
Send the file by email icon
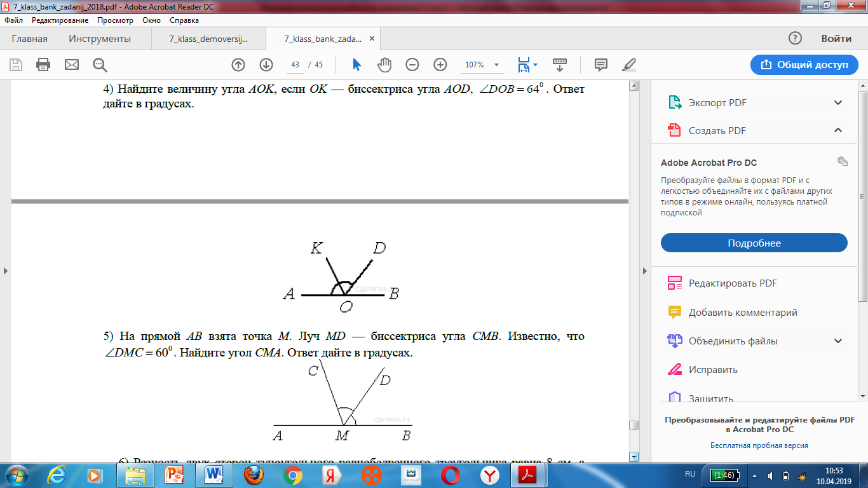tap(72, 65)
